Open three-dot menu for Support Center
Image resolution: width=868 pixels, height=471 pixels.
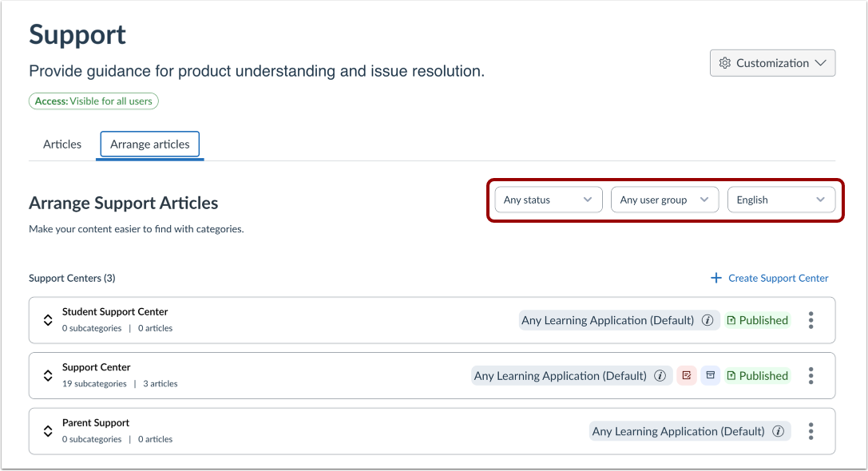coord(811,376)
